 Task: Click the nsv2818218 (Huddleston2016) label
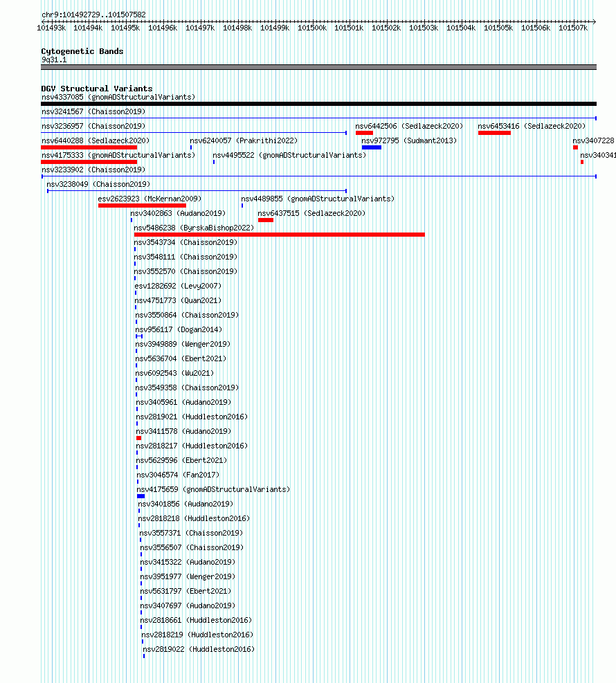(x=194, y=518)
